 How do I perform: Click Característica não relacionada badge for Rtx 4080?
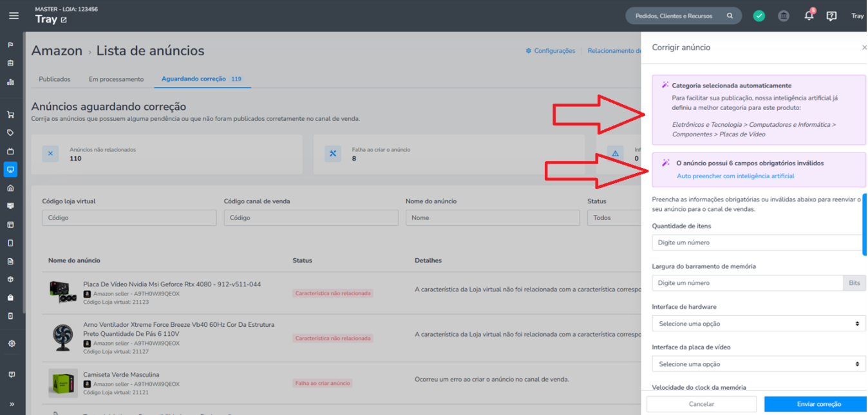click(333, 293)
